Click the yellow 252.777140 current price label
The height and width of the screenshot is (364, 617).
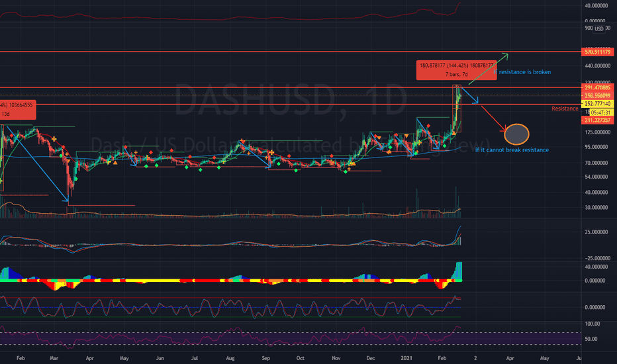(597, 104)
